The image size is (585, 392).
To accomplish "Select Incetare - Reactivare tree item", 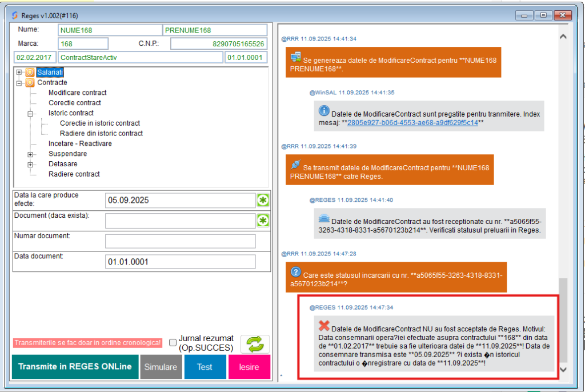I will pos(80,143).
